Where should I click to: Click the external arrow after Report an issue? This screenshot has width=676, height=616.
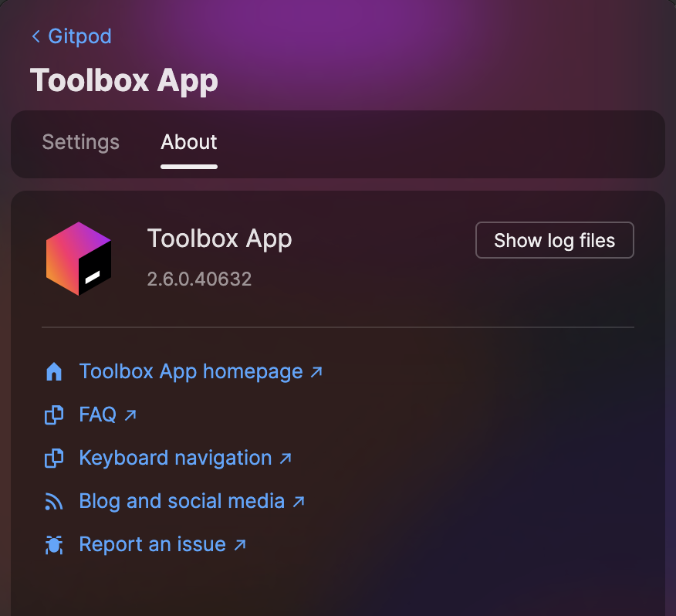(x=240, y=545)
